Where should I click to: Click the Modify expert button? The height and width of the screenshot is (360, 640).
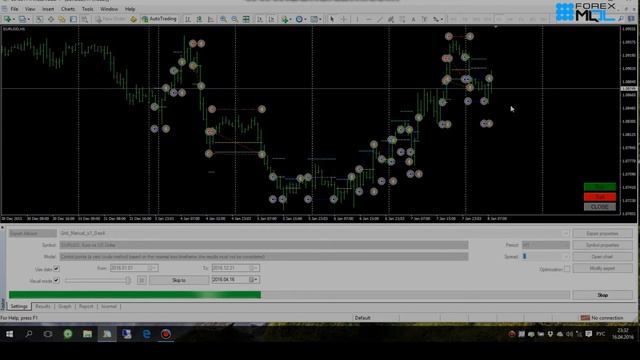click(x=602, y=268)
